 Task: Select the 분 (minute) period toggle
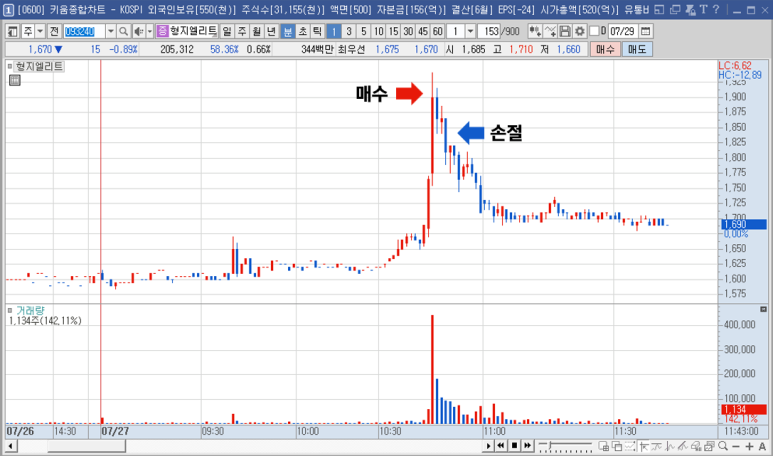pyautogui.click(x=287, y=32)
